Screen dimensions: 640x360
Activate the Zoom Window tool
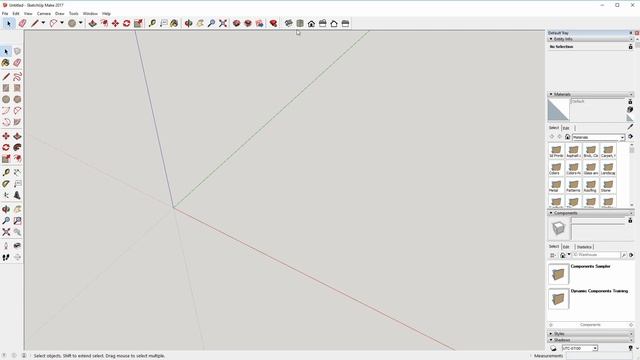pos(17,221)
